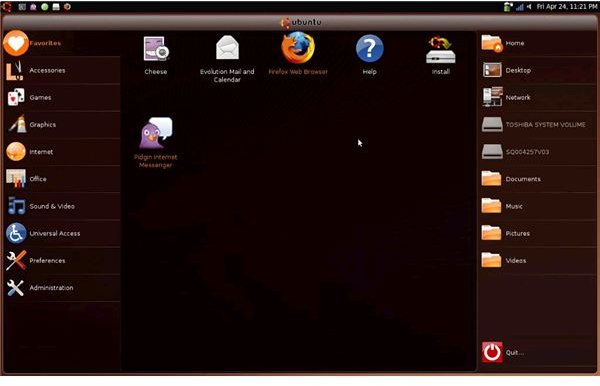The image size is (600, 386).
Task: Click the Quit power button
Action: click(492, 352)
